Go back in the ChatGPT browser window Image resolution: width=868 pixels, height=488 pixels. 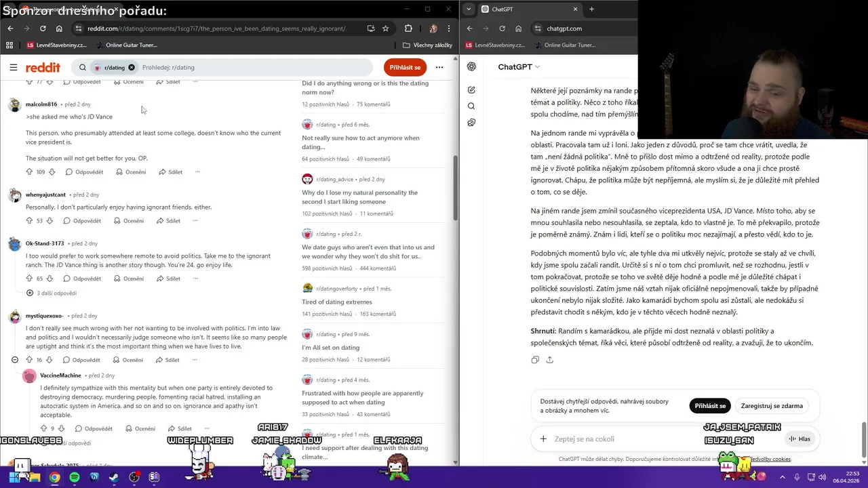point(469,28)
